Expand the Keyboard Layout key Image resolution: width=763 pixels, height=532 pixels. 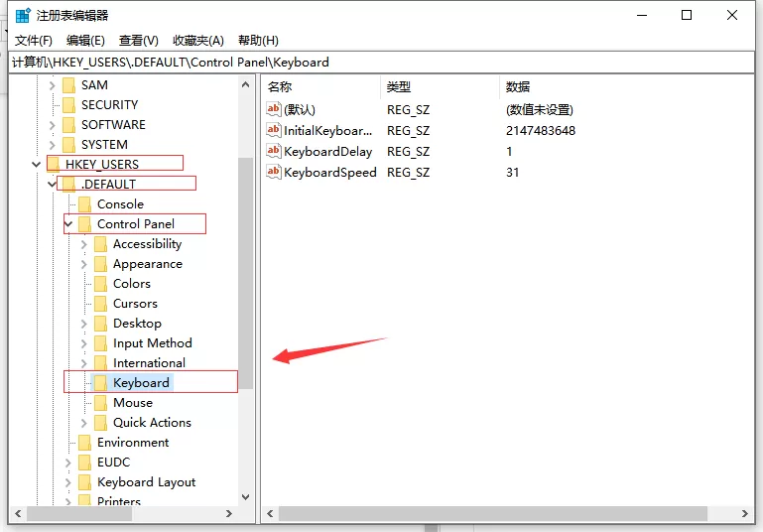(x=68, y=482)
